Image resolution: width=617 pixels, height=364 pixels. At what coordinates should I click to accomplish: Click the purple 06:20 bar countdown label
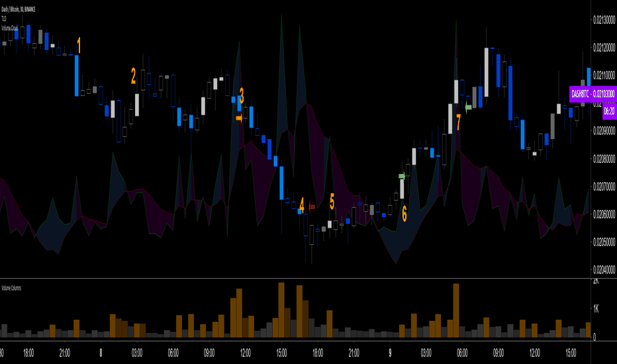click(x=610, y=111)
